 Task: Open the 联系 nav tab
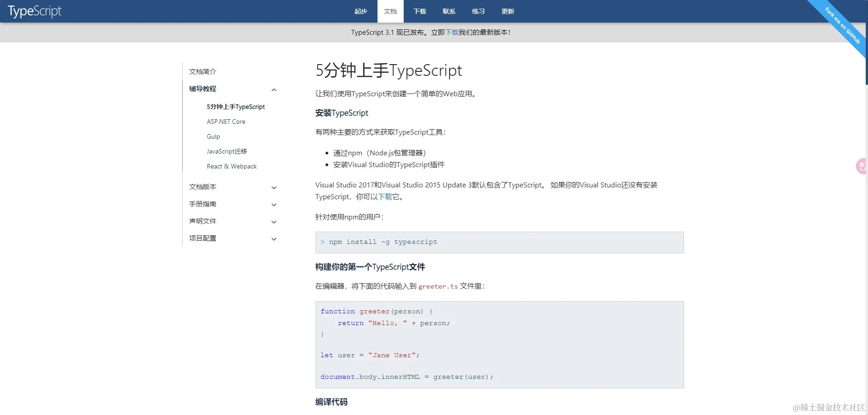(449, 11)
